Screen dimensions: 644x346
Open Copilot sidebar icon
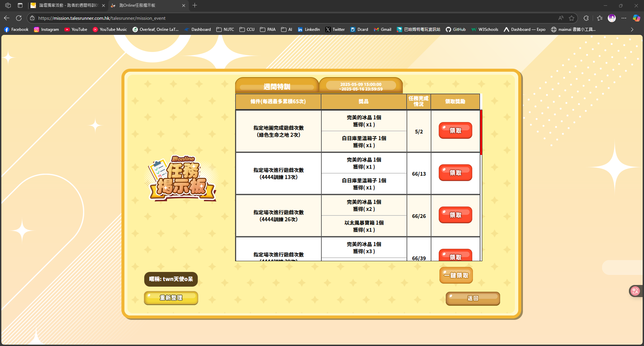pyautogui.click(x=636, y=18)
